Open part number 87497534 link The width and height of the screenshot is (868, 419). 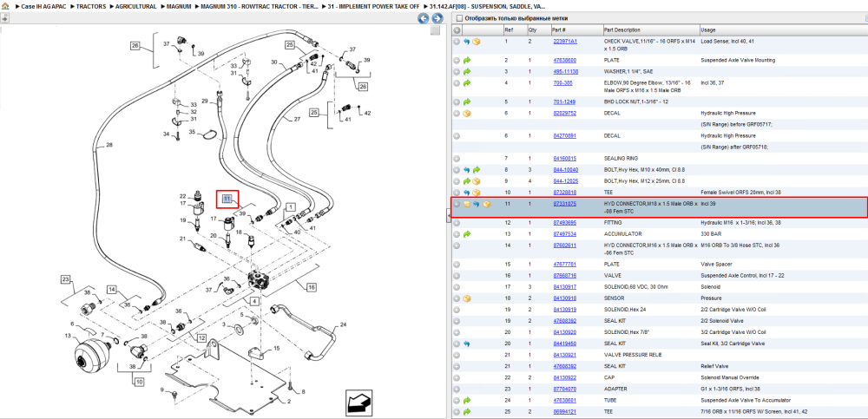(565, 234)
